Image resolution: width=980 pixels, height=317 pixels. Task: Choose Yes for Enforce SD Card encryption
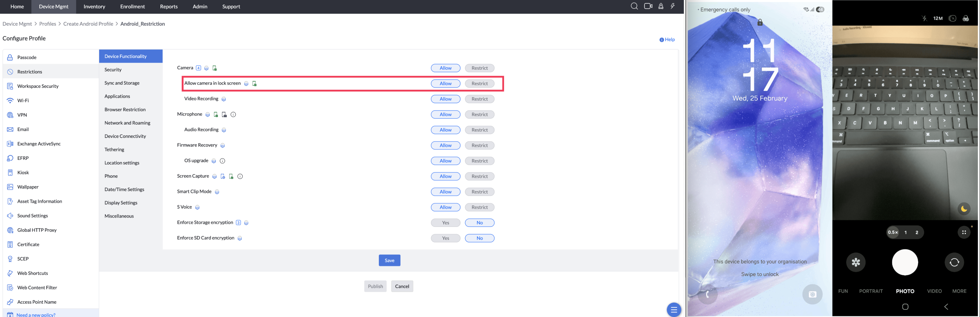point(445,238)
